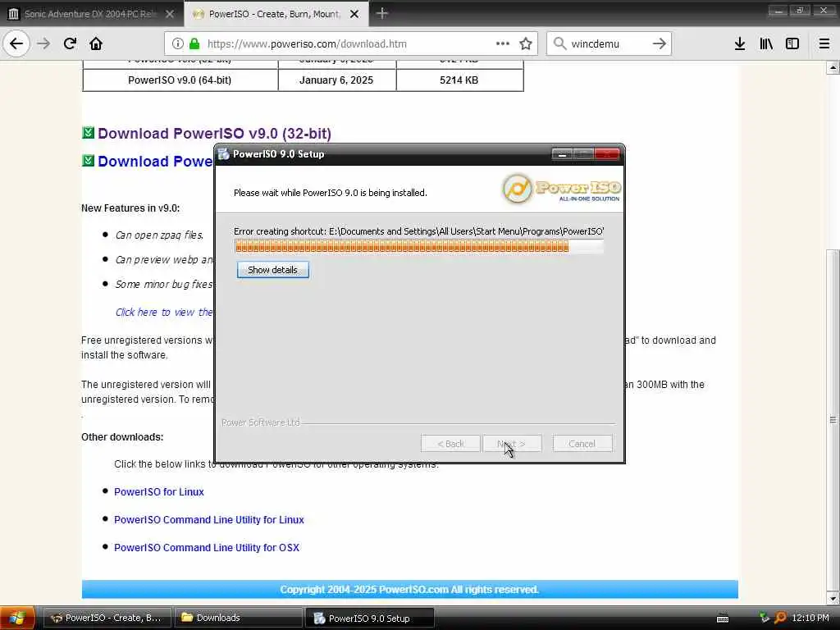Click the PowerISO v9.0 (64-bit) table cell

[180, 80]
